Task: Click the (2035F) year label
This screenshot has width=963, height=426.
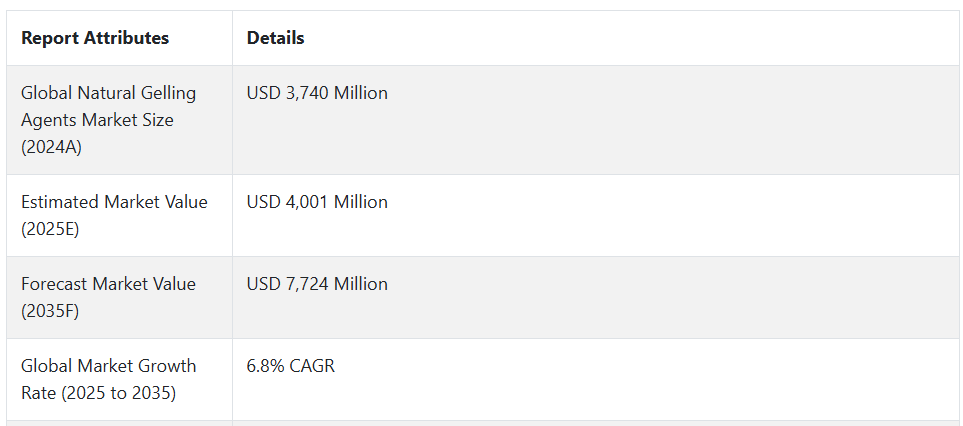Action: pos(50,312)
